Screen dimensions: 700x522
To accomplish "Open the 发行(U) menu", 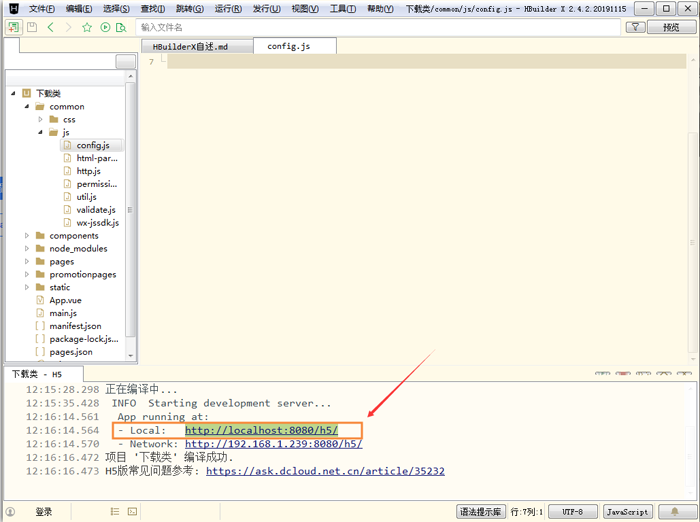I will point(267,9).
